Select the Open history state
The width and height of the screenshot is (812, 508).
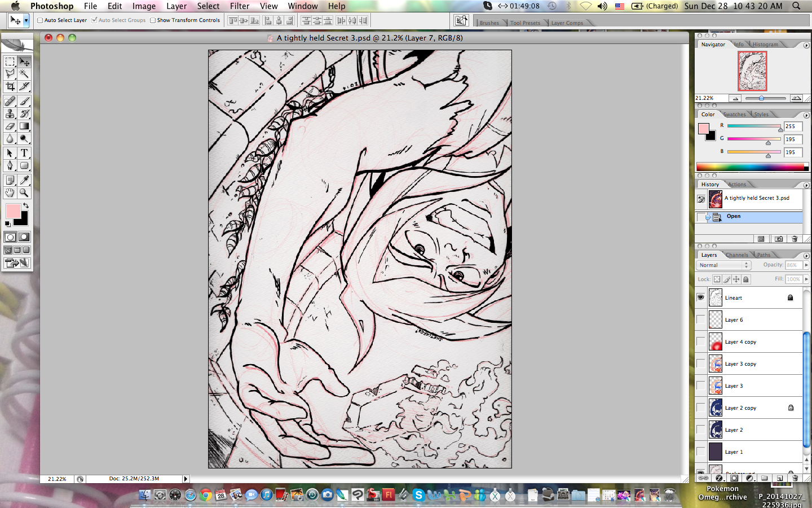(x=749, y=217)
